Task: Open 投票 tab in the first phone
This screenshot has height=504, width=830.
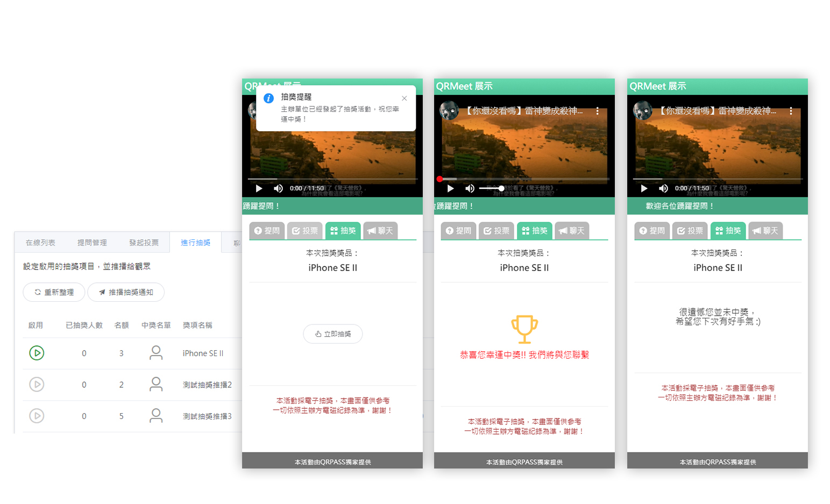Action: coord(305,231)
